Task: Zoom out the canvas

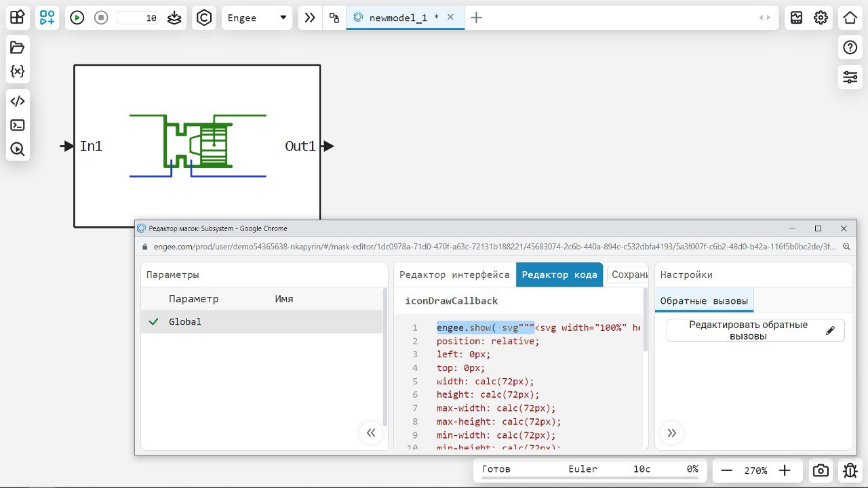Action: coord(727,470)
